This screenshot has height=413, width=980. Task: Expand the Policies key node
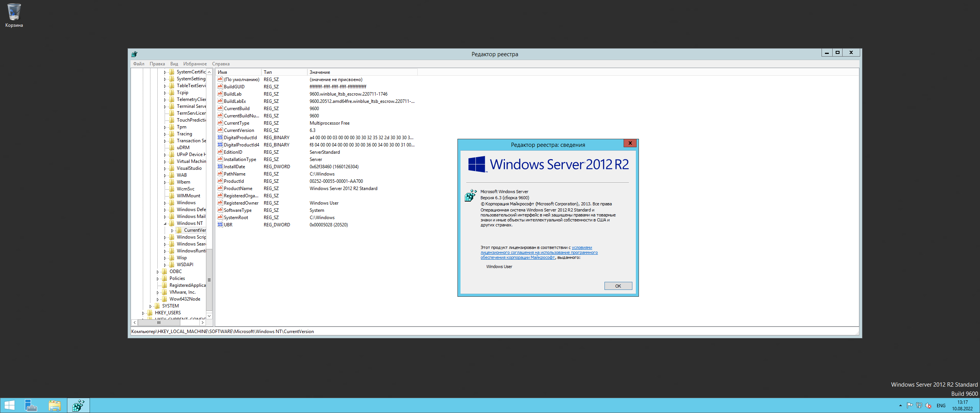tap(158, 279)
